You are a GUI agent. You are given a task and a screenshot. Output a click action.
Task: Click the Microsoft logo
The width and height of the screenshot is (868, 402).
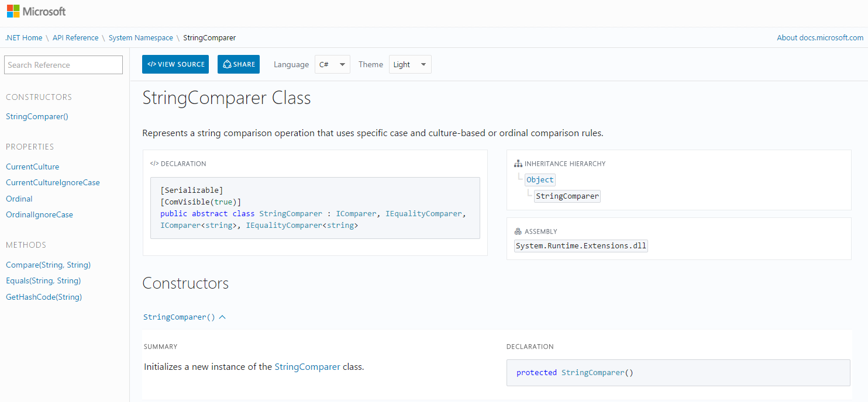coord(36,11)
